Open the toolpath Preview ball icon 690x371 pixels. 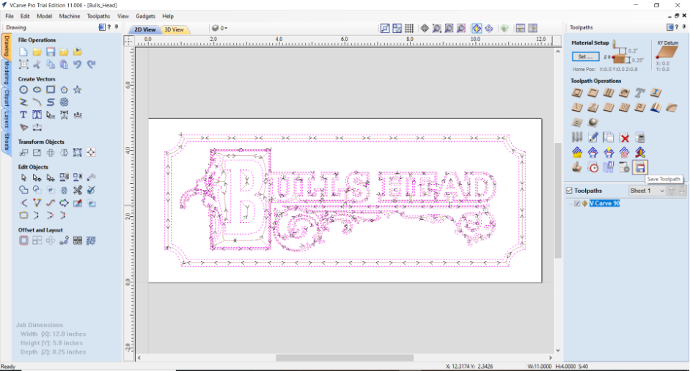coord(593,122)
